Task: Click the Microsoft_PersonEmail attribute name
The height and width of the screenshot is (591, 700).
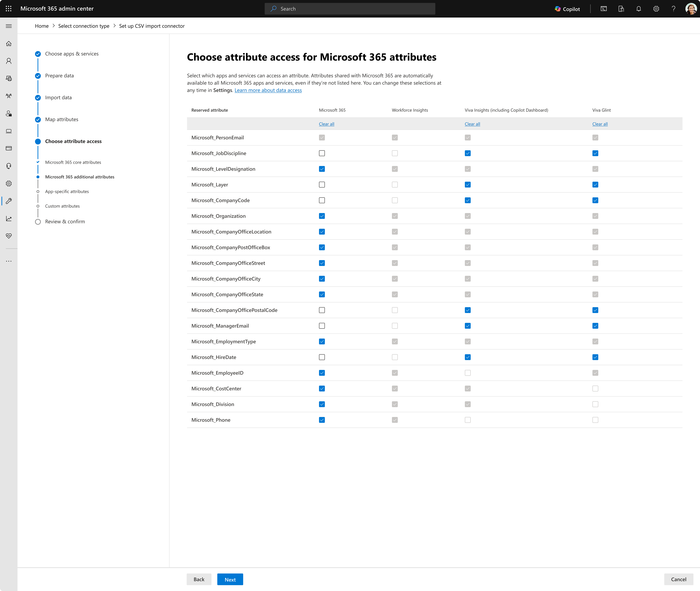Action: pos(218,138)
